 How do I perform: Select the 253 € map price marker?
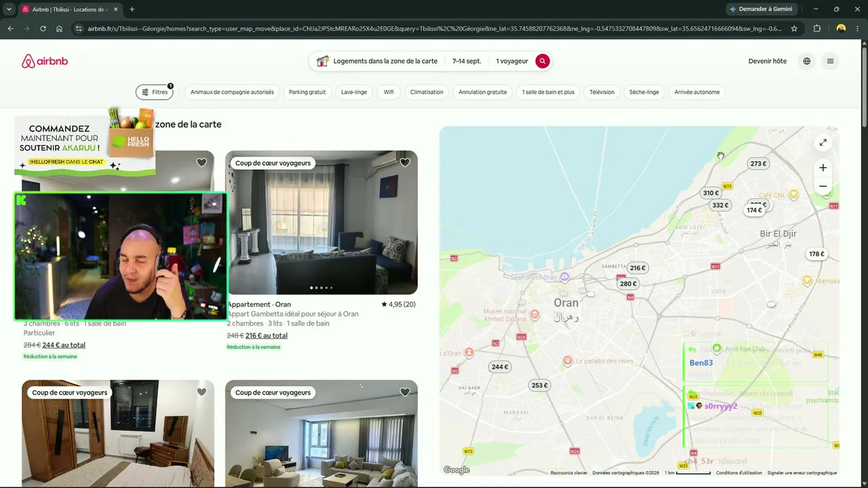[x=539, y=386]
